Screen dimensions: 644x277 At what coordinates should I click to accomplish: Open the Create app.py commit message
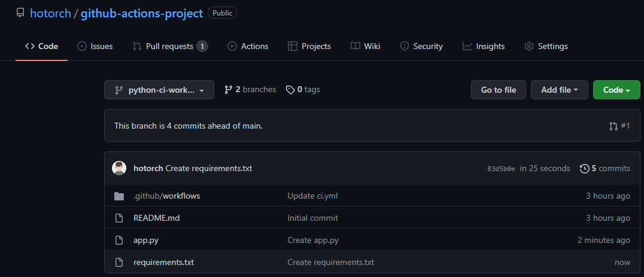[313, 240]
